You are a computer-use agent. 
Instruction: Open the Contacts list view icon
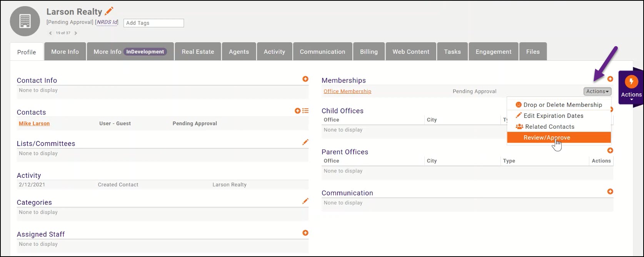coord(305,111)
